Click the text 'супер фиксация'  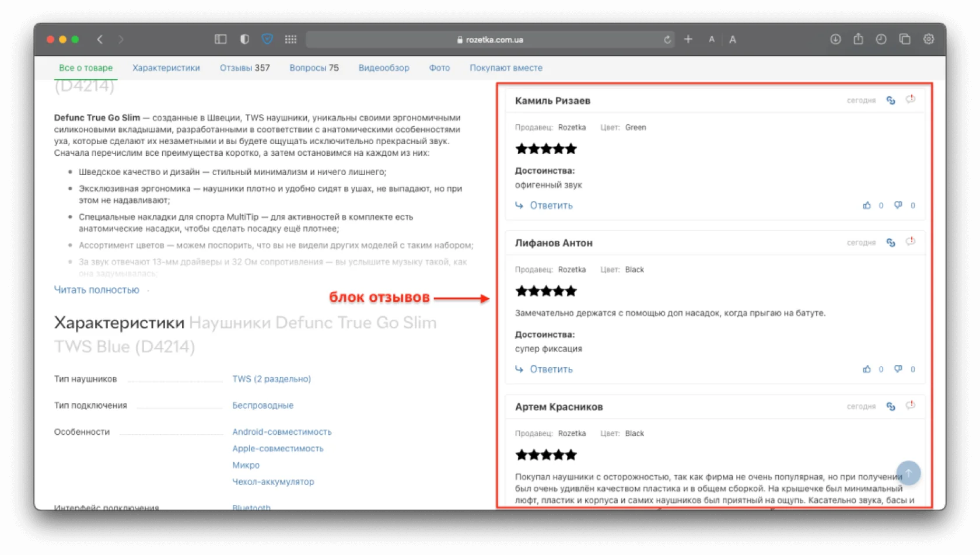[x=548, y=349]
